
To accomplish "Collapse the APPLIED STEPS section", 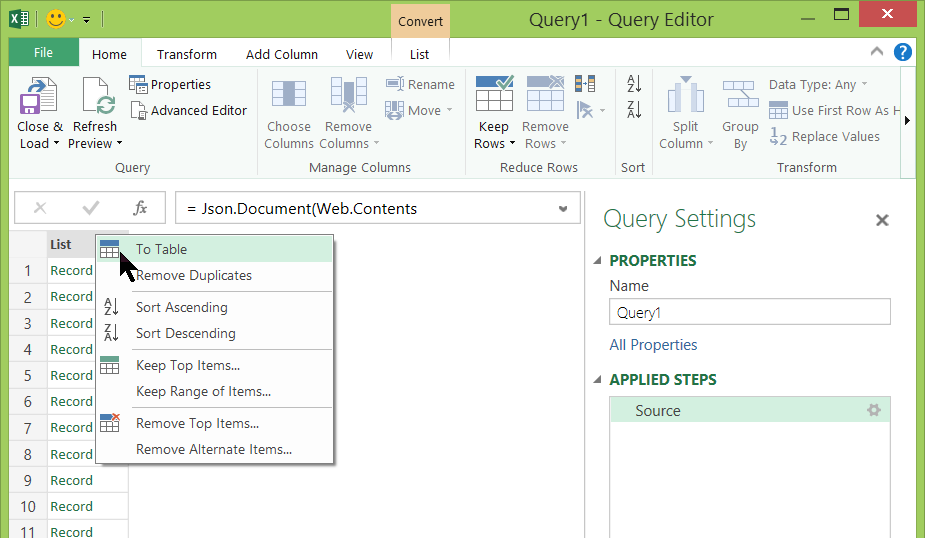I will pyautogui.click(x=598, y=380).
